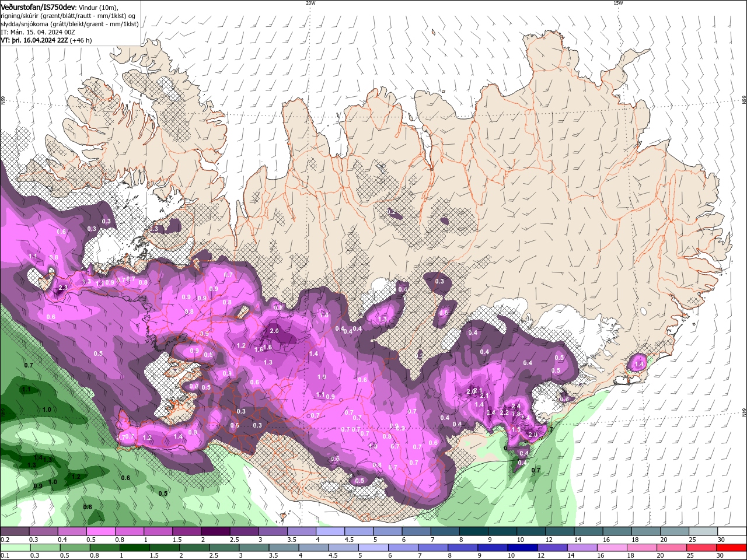Click the title text Veðurstofan/IS750dev
The height and width of the screenshot is (560, 747).
[37, 7]
